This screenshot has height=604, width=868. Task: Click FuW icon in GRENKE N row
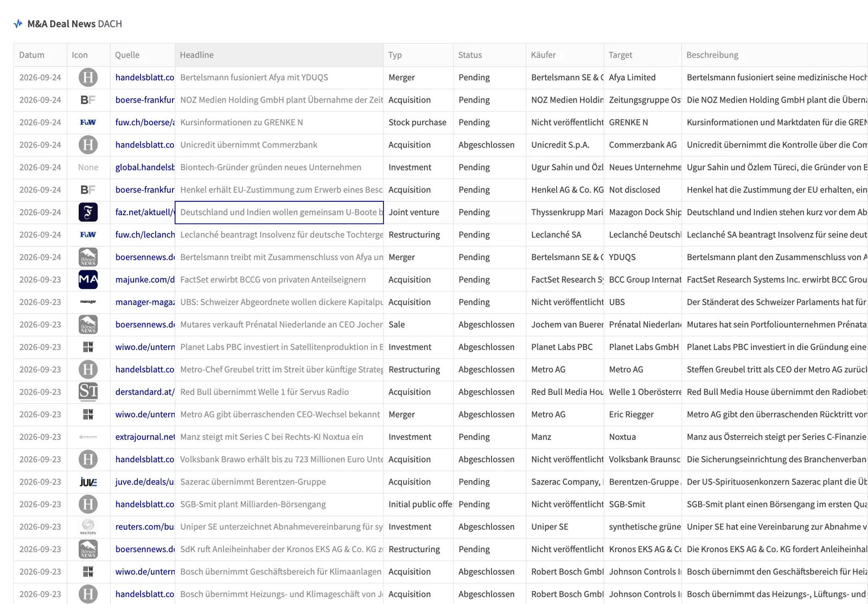coord(88,123)
